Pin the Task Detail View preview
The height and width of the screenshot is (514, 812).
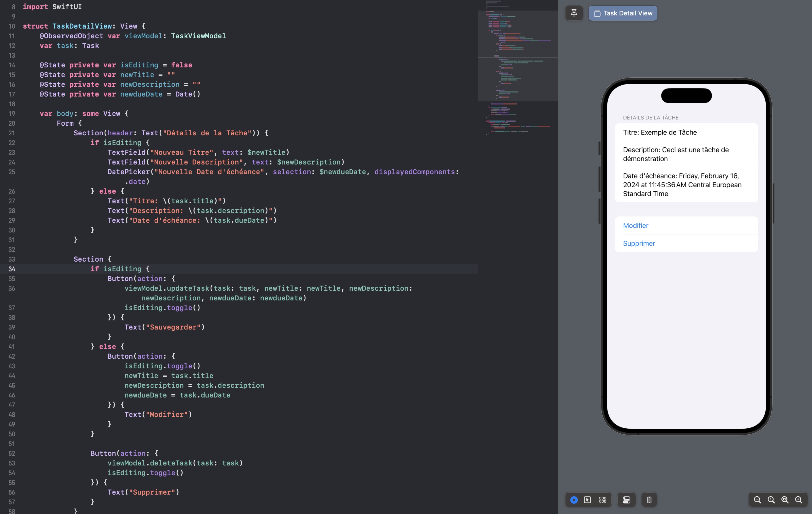pyautogui.click(x=574, y=13)
